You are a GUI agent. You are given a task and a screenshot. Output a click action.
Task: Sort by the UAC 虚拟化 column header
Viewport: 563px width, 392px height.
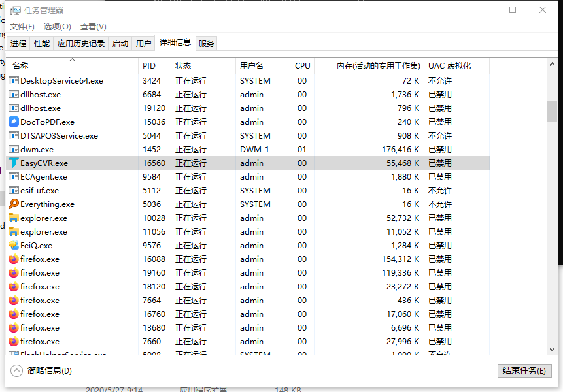456,65
